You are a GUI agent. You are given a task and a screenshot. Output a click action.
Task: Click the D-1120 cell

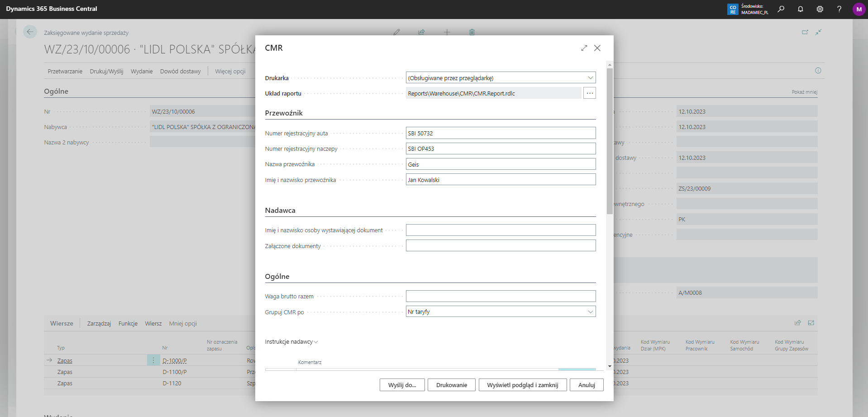[x=172, y=383]
